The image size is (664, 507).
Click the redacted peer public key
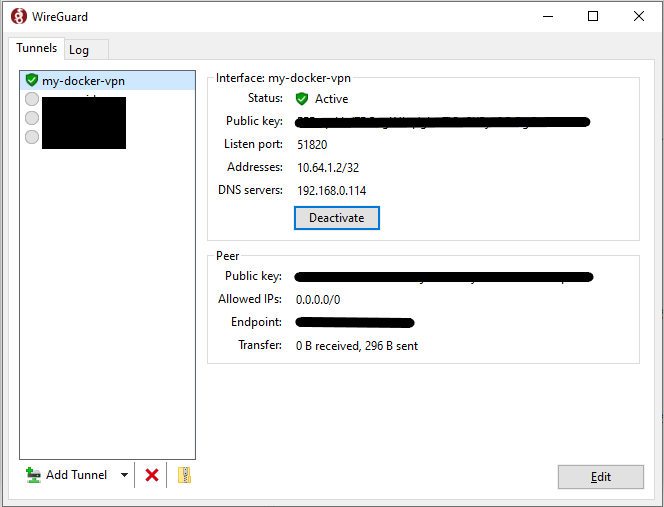coord(444,277)
